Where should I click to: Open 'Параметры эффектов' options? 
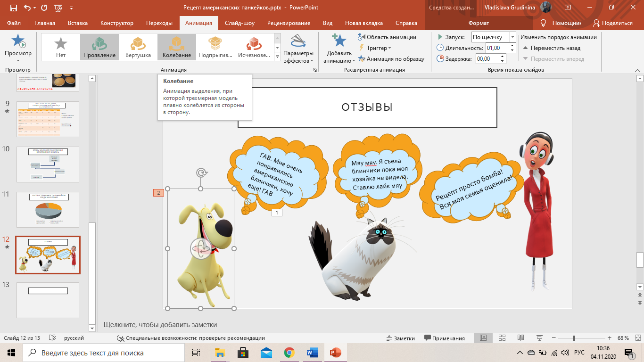point(298,49)
